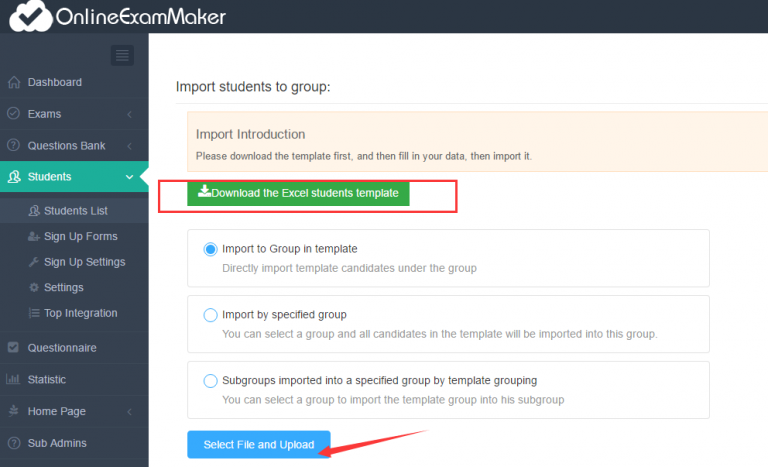The image size is (768, 467).
Task: Click the Sub Admins question-mark icon
Action: click(x=14, y=443)
